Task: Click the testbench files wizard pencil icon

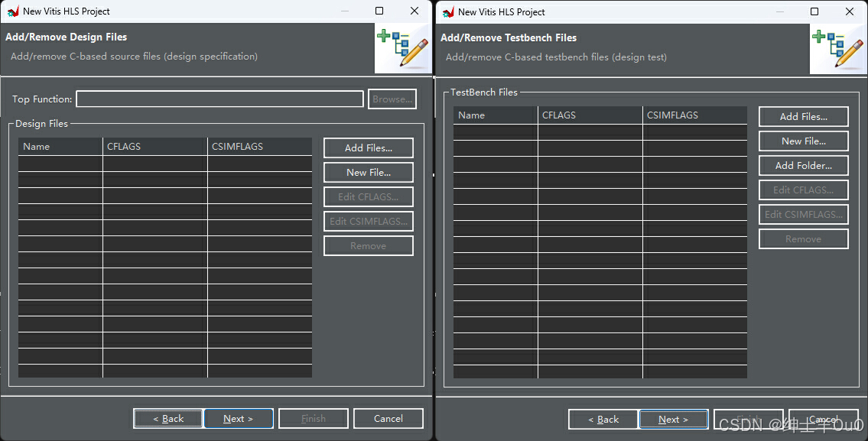Action: [x=838, y=49]
